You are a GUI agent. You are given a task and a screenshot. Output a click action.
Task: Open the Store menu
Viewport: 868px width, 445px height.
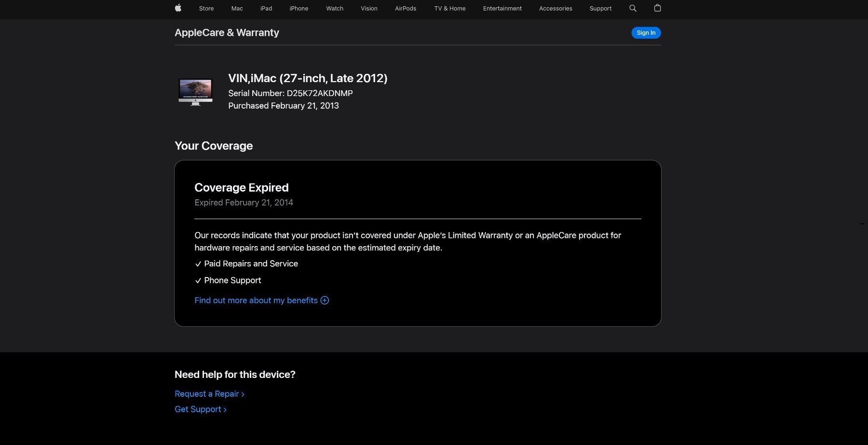206,8
